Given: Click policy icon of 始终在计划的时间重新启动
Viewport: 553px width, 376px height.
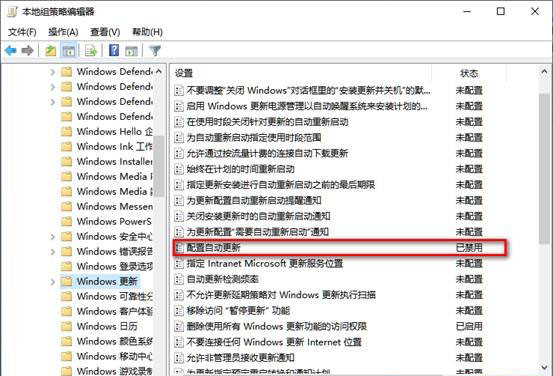Looking at the screenshot, I should [x=179, y=169].
